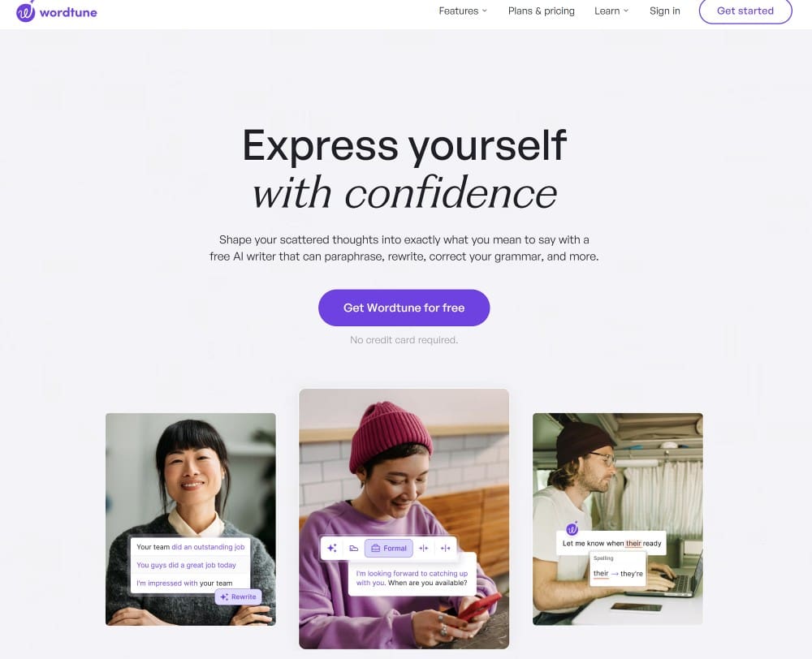Click the Rewrite sparkle badge on woman's photo

click(238, 597)
